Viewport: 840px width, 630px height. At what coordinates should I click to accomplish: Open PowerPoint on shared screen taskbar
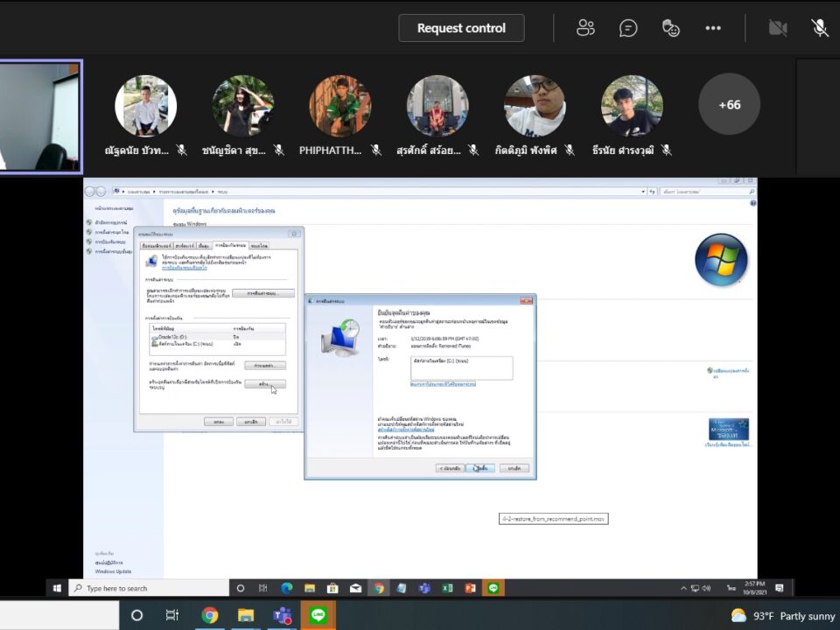click(x=471, y=588)
